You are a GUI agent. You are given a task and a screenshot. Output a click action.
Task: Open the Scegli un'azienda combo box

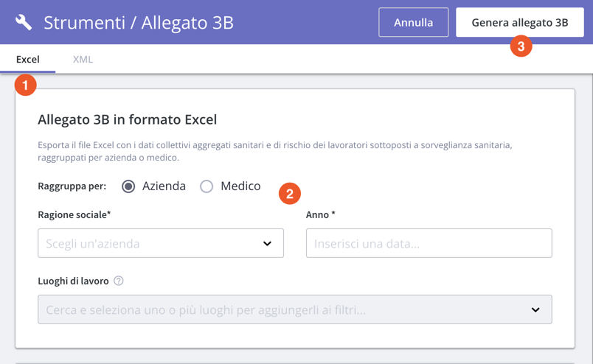[148, 244]
